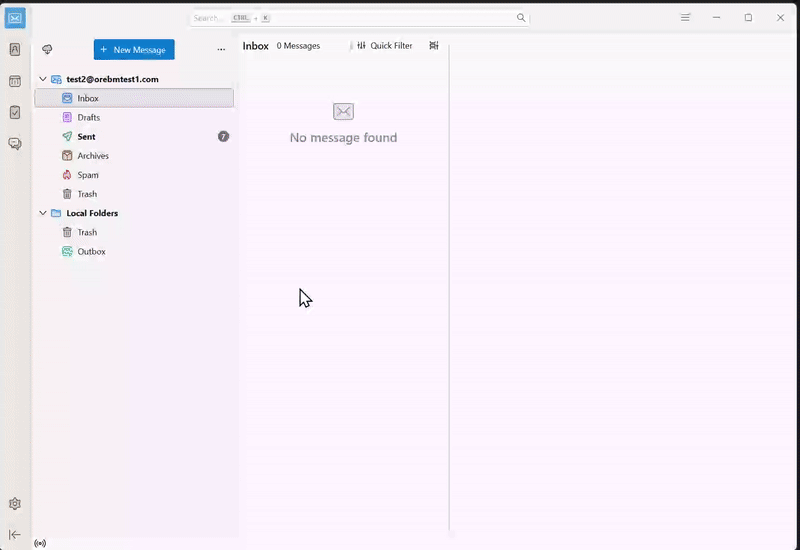Click the account Trash bin icon
Viewport: 800px width, 550px height.
coord(67,194)
